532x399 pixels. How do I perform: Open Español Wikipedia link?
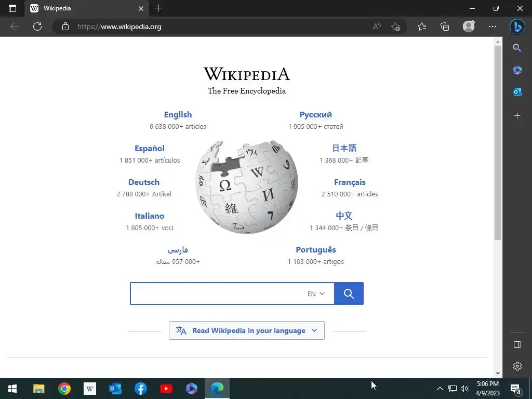[x=149, y=148]
